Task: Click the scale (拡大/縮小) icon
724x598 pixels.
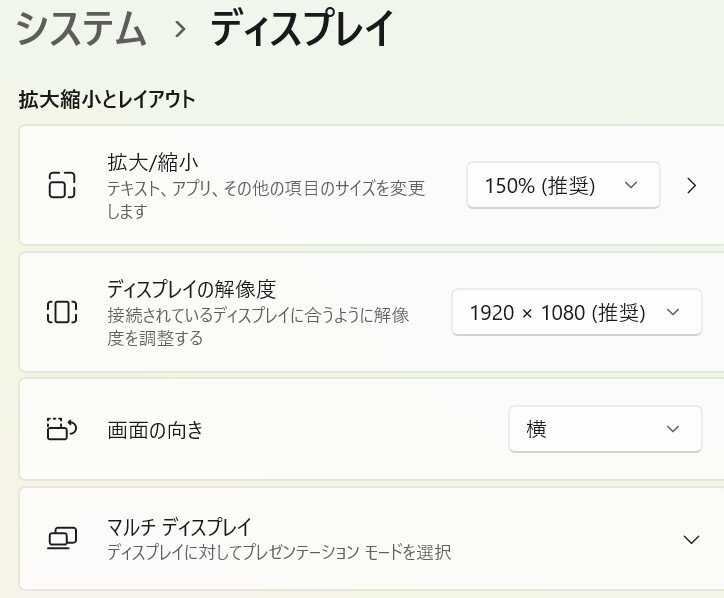Action: (62, 186)
